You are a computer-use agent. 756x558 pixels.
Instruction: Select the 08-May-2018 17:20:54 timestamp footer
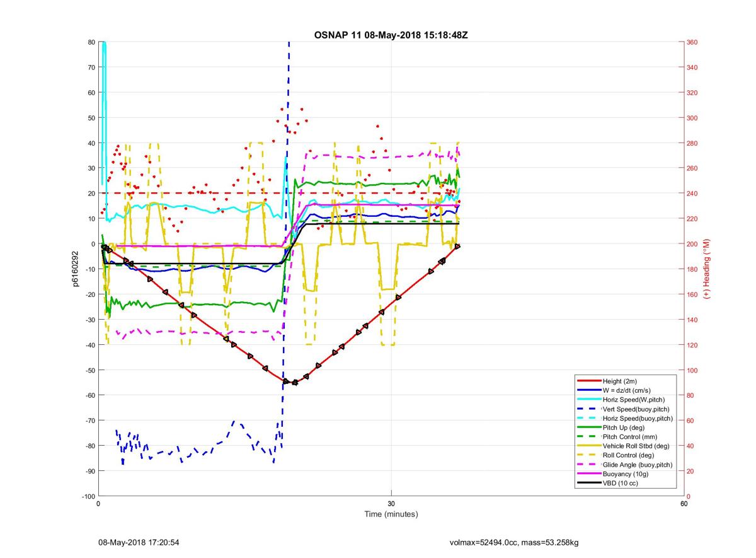point(139,542)
